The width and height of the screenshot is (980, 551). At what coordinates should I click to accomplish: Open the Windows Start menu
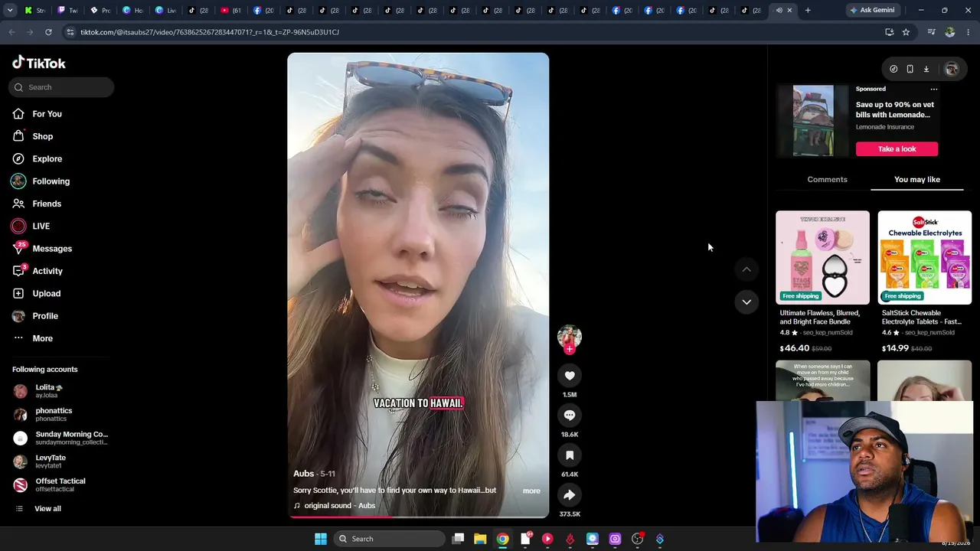[321, 539]
